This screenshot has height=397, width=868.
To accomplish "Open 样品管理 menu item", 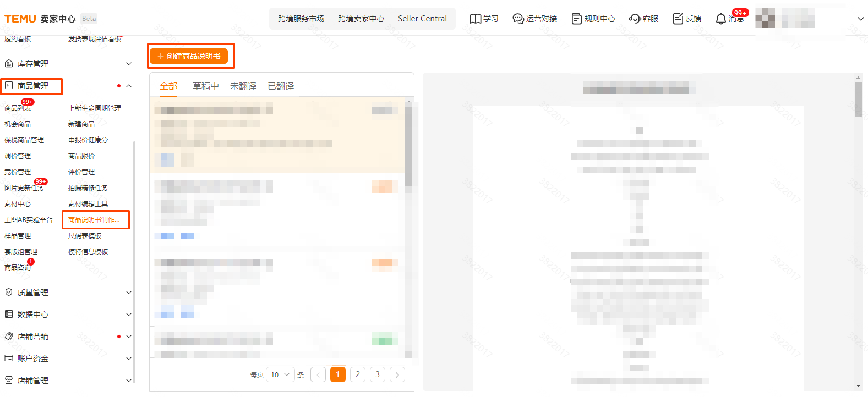I will (x=18, y=236).
